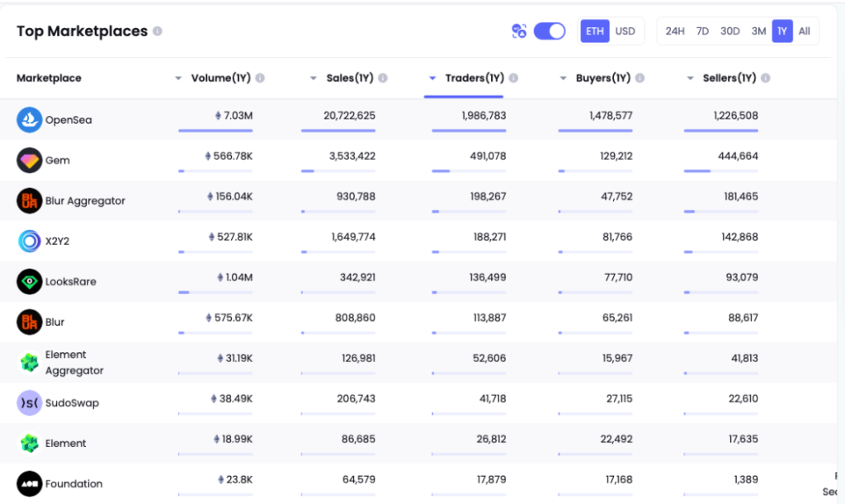Click OpenSea traders count 1,986,783
The width and height of the screenshot is (845, 504).
[x=484, y=115]
